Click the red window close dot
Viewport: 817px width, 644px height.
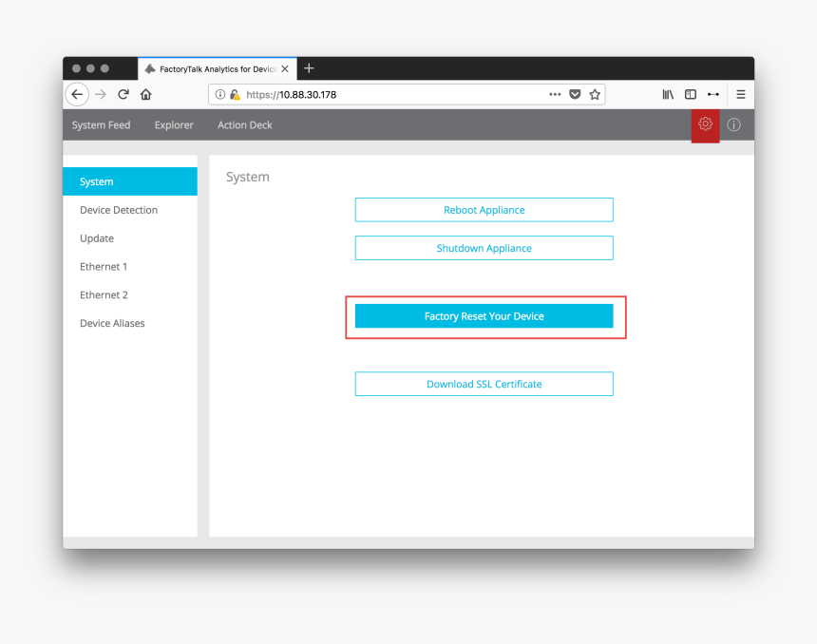pos(76,68)
